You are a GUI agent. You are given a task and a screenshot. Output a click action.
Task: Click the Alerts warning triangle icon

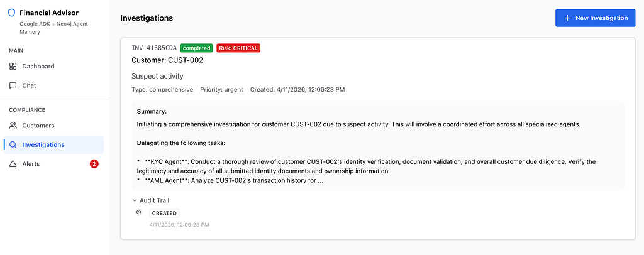pos(13,164)
